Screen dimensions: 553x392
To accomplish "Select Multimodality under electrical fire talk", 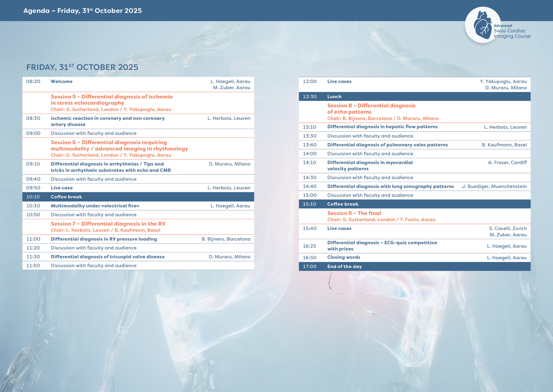I will [x=95, y=206].
